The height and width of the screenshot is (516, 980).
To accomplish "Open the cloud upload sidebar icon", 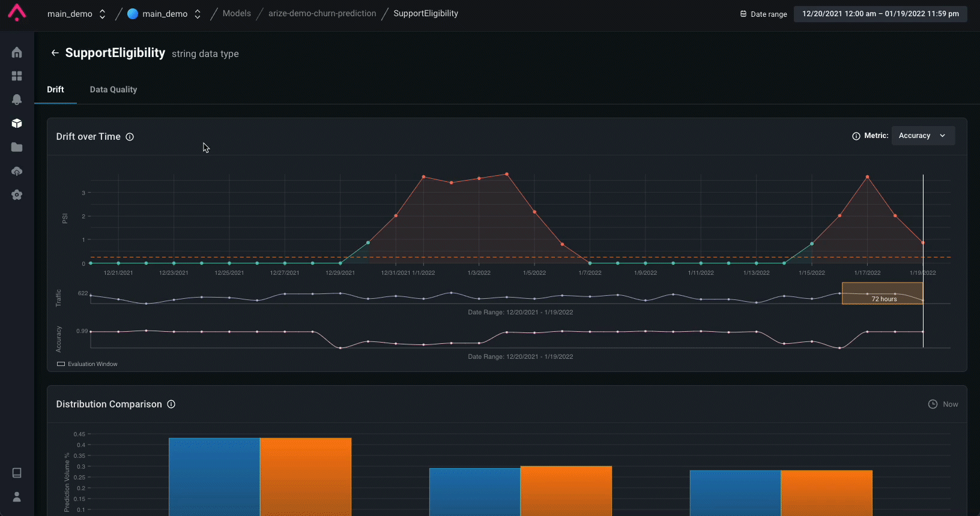I will [17, 171].
